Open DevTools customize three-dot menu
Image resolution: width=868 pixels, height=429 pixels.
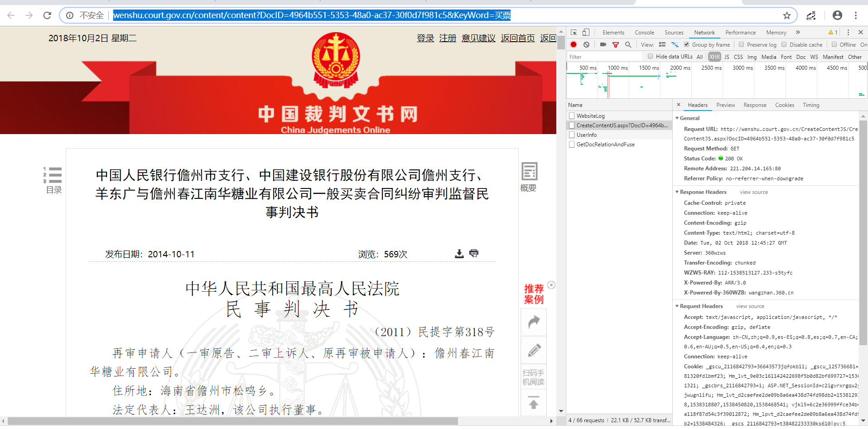coord(848,32)
